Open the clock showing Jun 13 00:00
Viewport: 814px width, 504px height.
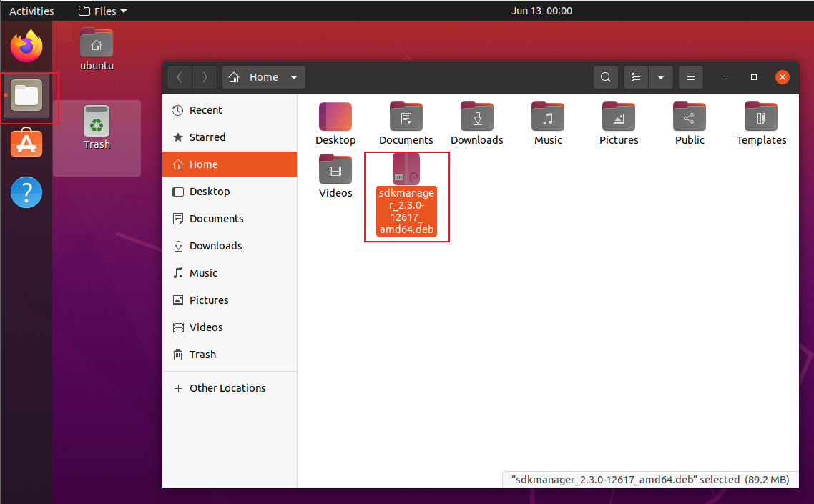(541, 11)
